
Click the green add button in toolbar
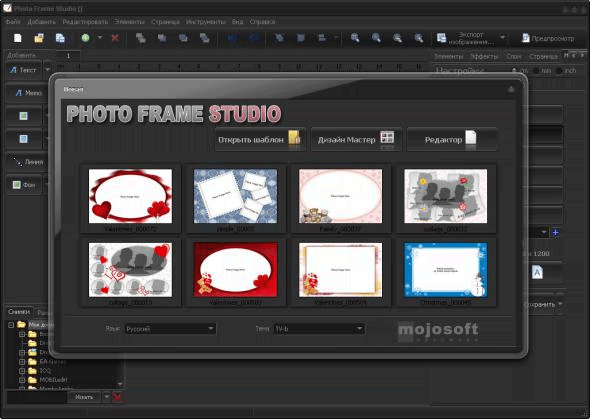click(x=86, y=38)
